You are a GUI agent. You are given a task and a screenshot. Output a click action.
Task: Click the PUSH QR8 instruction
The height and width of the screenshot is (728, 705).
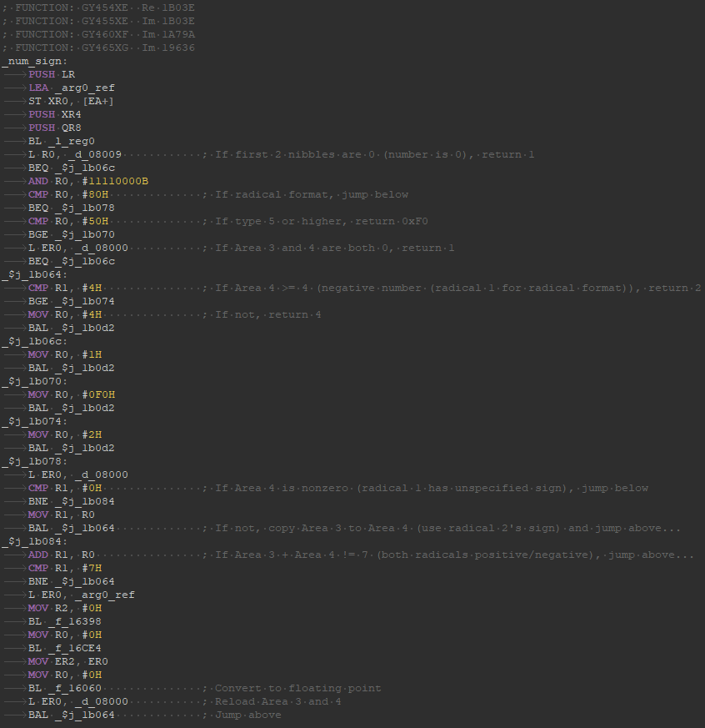(x=55, y=128)
